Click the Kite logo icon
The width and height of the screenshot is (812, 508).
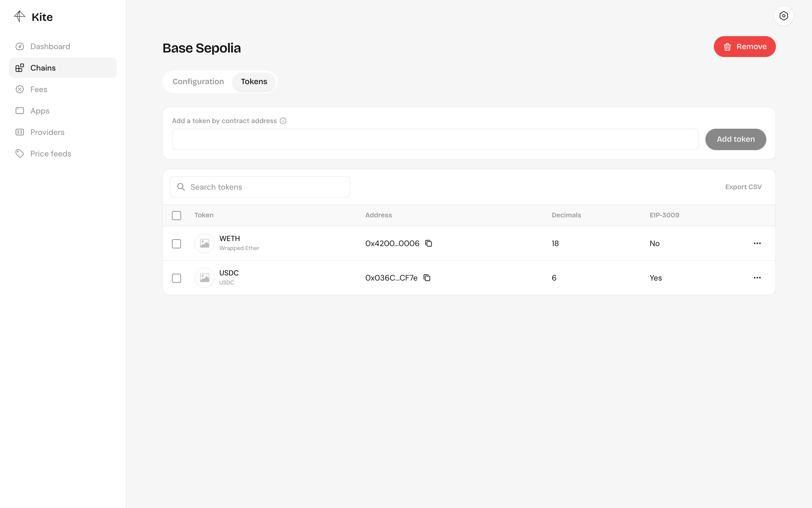[19, 16]
